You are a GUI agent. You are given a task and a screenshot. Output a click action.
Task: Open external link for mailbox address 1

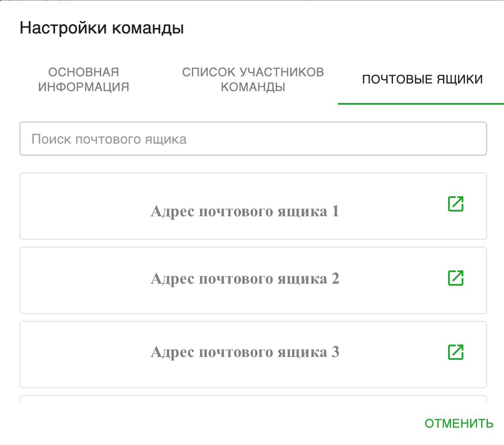(456, 204)
